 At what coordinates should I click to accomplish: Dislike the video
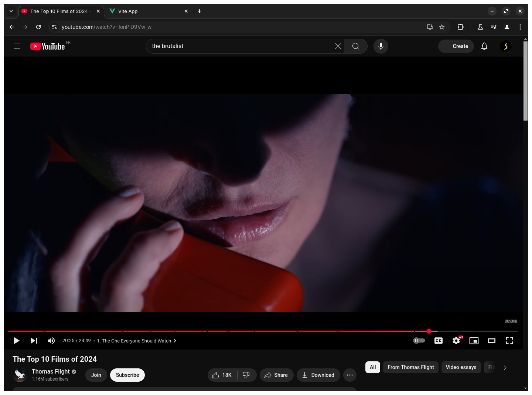tap(246, 375)
